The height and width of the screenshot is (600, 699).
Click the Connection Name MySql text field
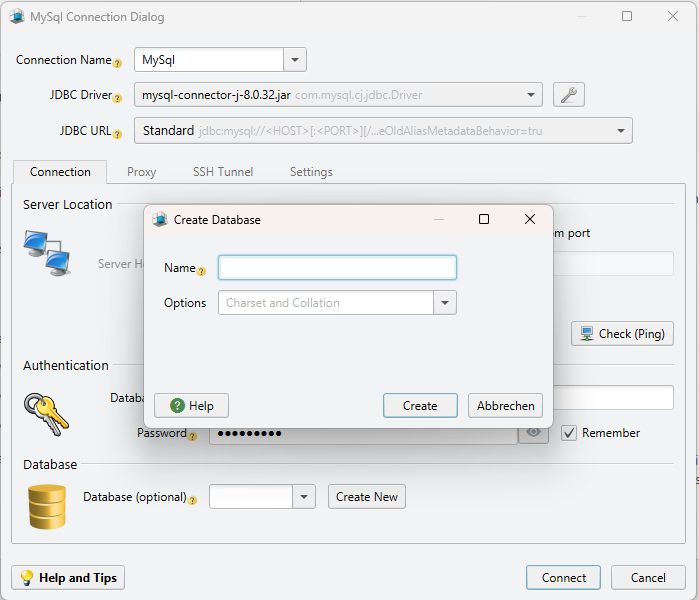(209, 59)
